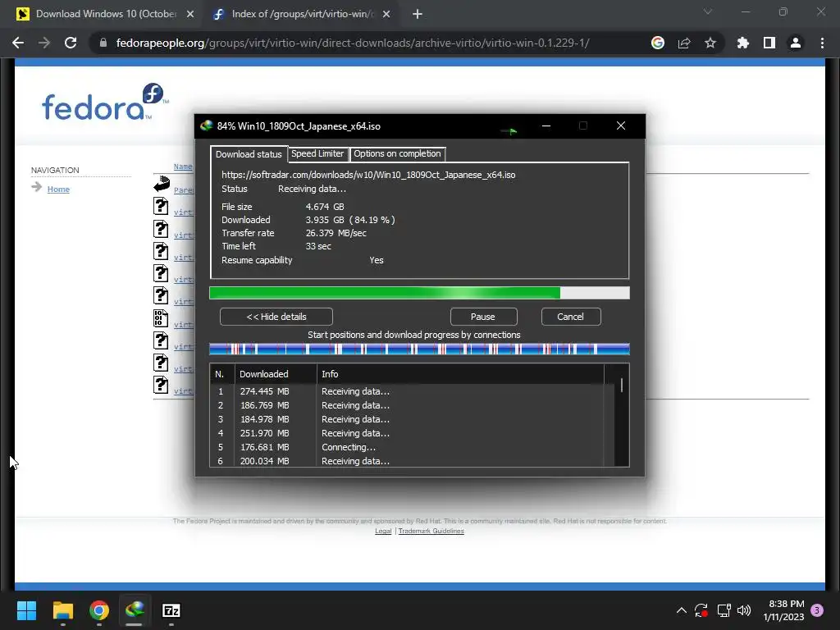
Task: Select connection row 3 with 184.978 MB
Action: (412, 419)
